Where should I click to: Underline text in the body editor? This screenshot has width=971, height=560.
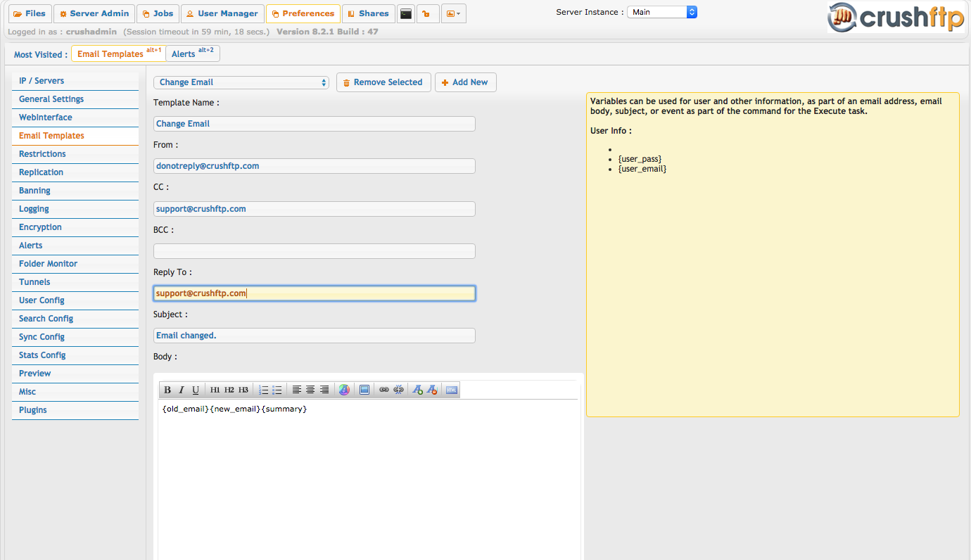coord(196,390)
